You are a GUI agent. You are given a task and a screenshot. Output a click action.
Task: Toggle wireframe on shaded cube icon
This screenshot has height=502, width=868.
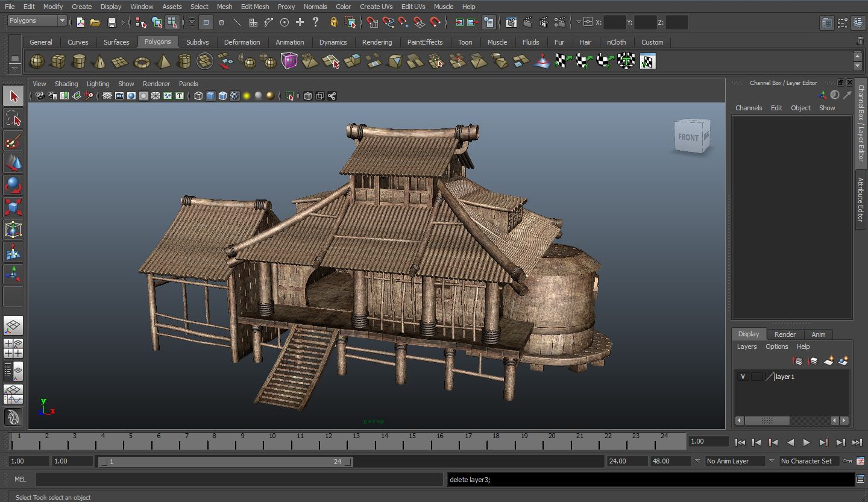(x=222, y=96)
